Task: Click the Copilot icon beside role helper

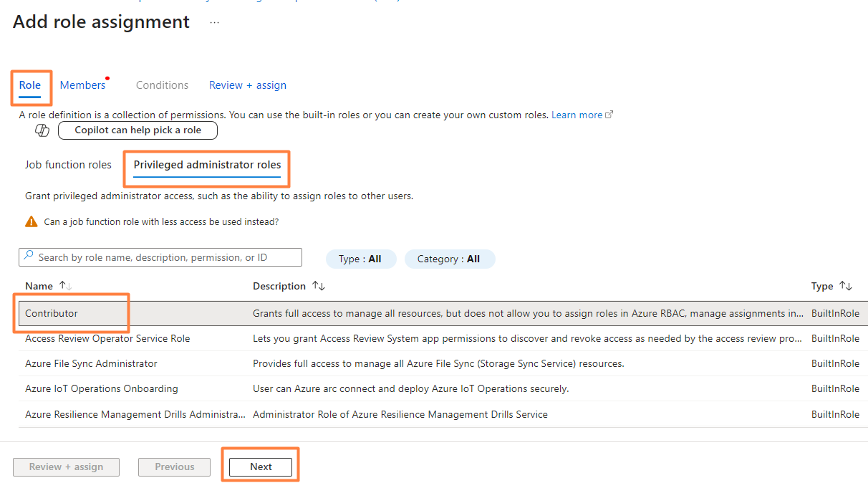Action: coord(42,130)
